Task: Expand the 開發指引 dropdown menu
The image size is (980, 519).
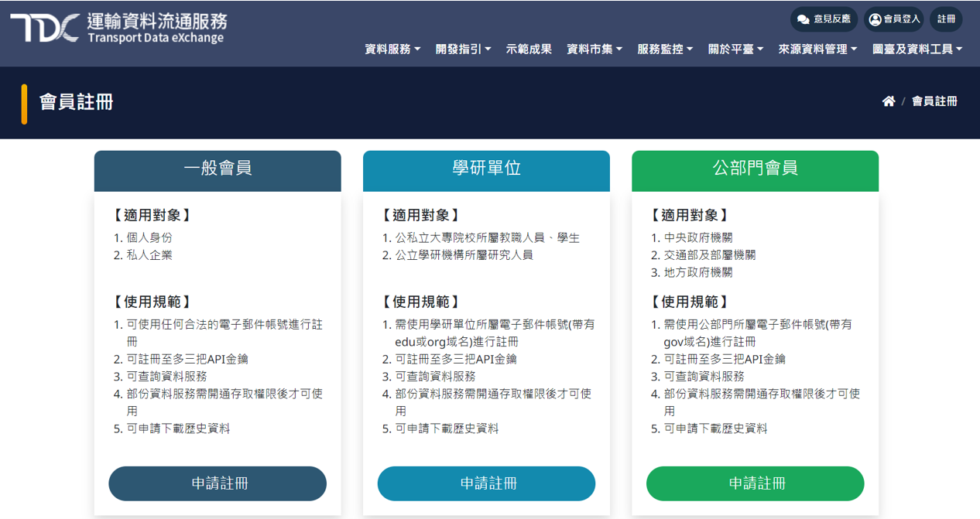Action: [463, 49]
